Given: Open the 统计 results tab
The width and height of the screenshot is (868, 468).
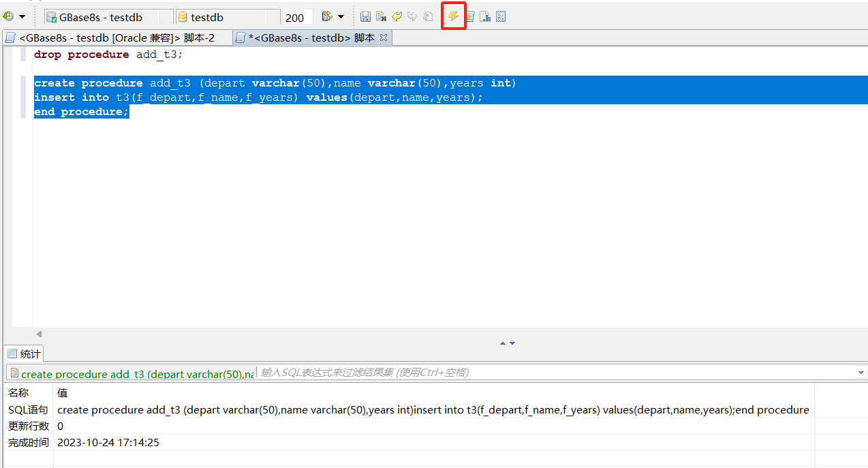Looking at the screenshot, I should coord(24,354).
